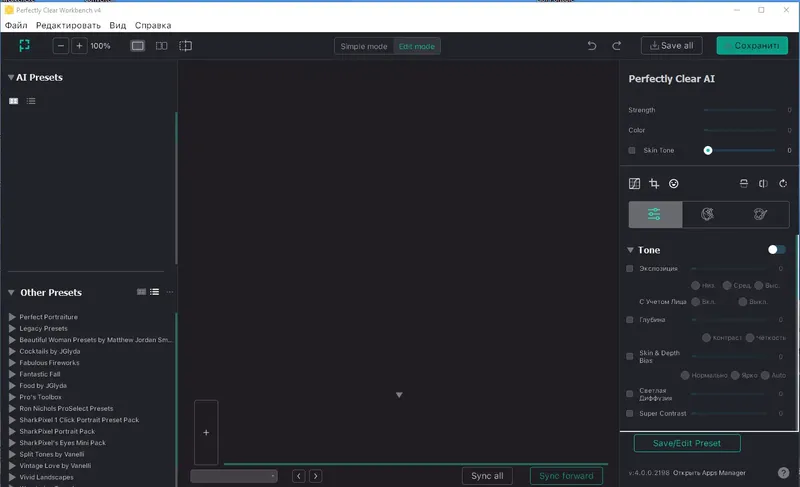Click the before/after flip icon
The height and width of the screenshot is (487, 800).
coord(763,184)
